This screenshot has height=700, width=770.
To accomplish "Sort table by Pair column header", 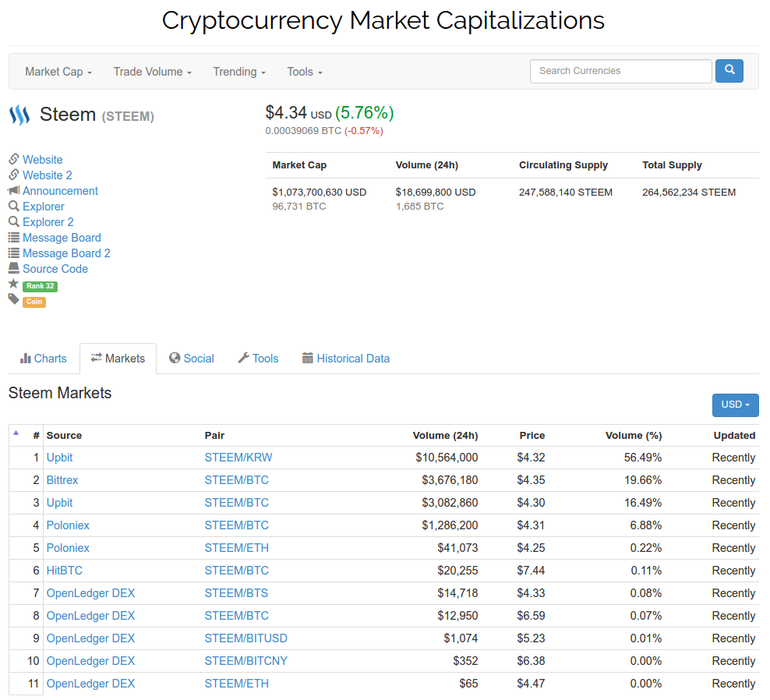I will pos(214,436).
